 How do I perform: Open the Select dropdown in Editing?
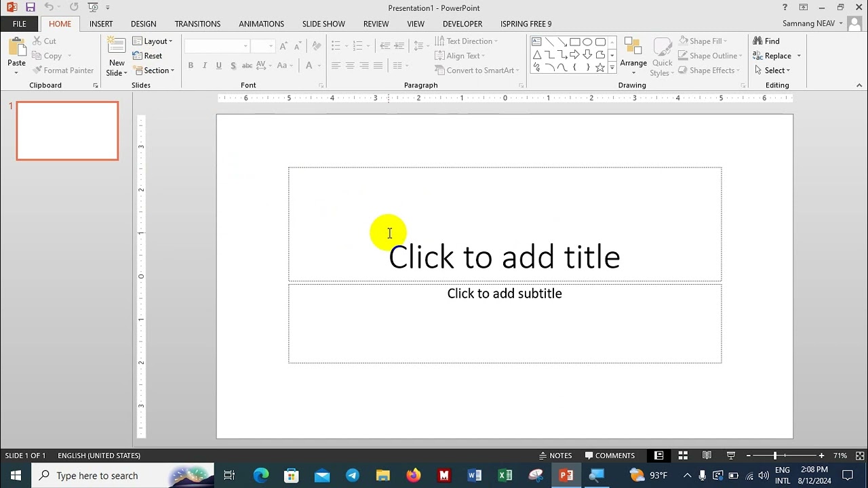772,70
